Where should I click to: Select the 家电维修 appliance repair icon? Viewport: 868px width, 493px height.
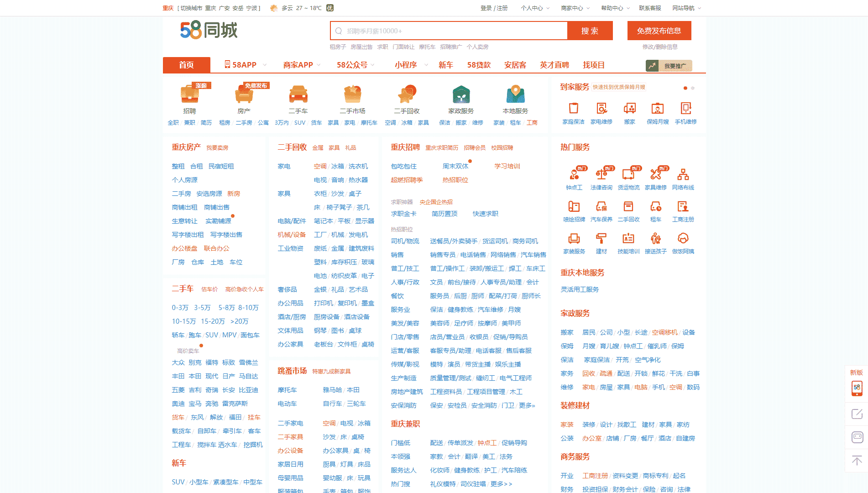pos(601,108)
